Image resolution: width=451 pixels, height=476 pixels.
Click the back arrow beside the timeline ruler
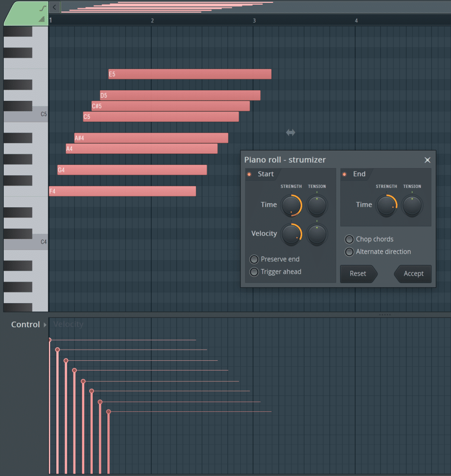point(53,7)
